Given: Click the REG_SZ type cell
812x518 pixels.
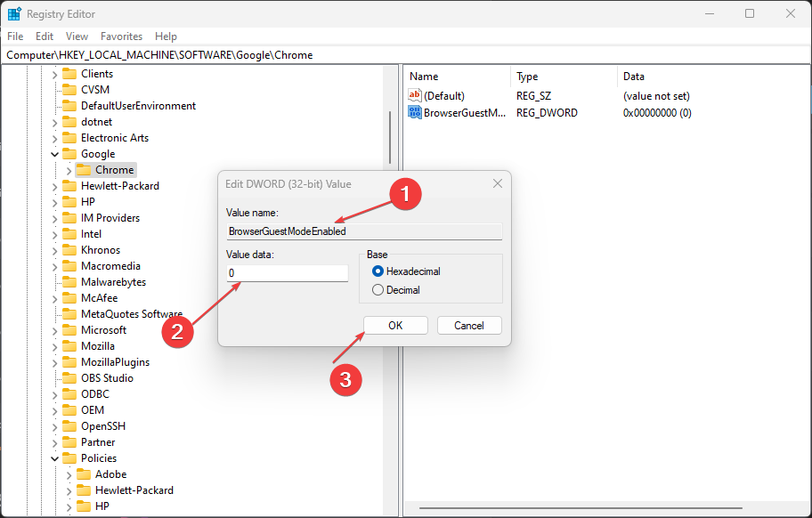Looking at the screenshot, I should pos(533,96).
